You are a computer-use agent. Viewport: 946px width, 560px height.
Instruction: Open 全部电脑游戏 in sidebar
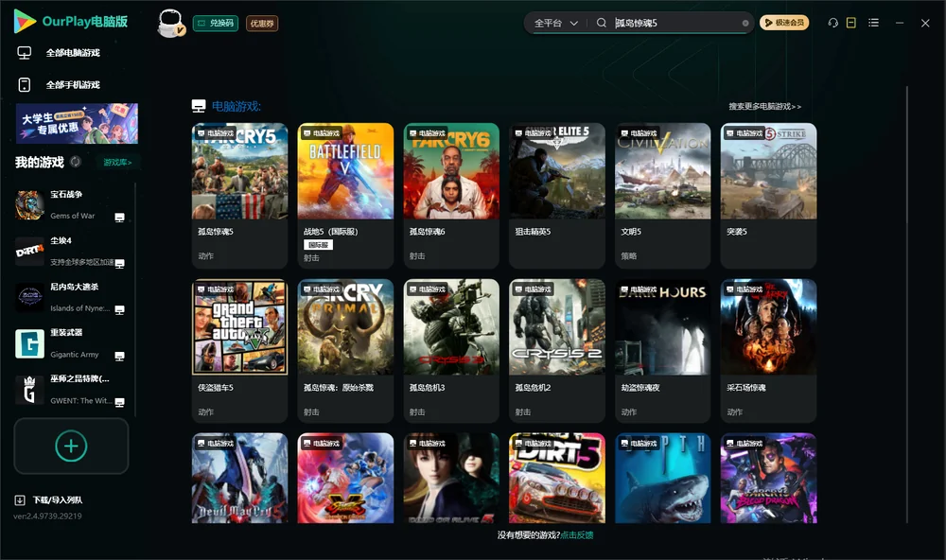coord(73,53)
